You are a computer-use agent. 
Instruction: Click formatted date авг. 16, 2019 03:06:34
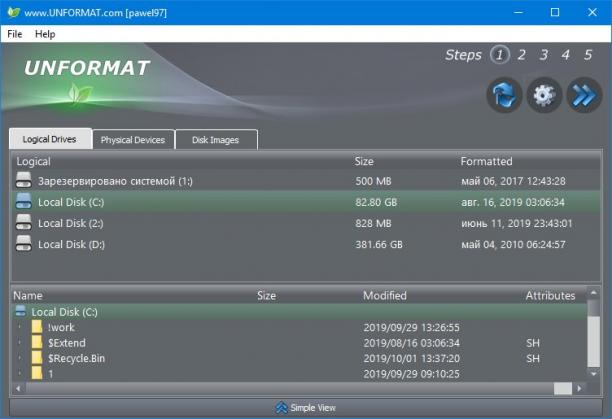pos(513,202)
